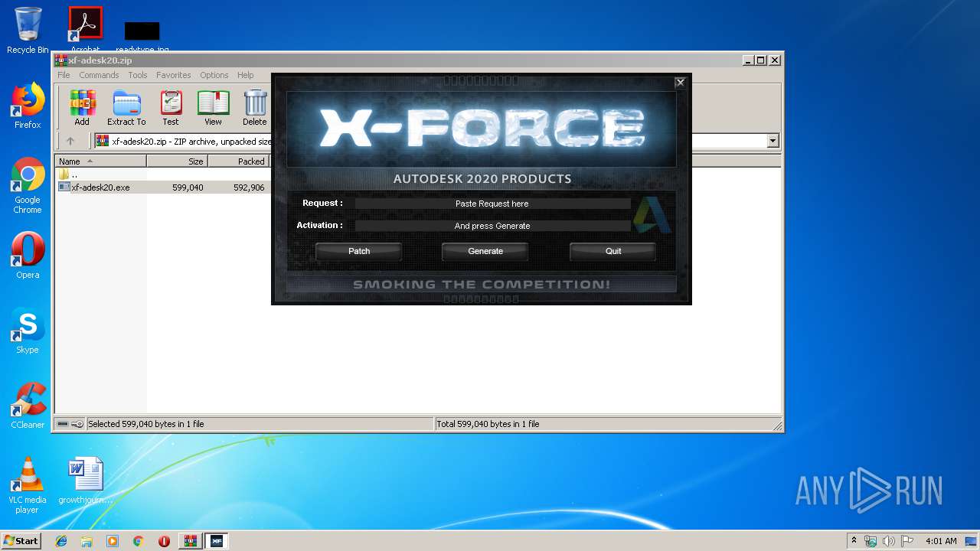Select the parent folder '..' entry
The height and width of the screenshot is (551, 980).
[x=68, y=174]
